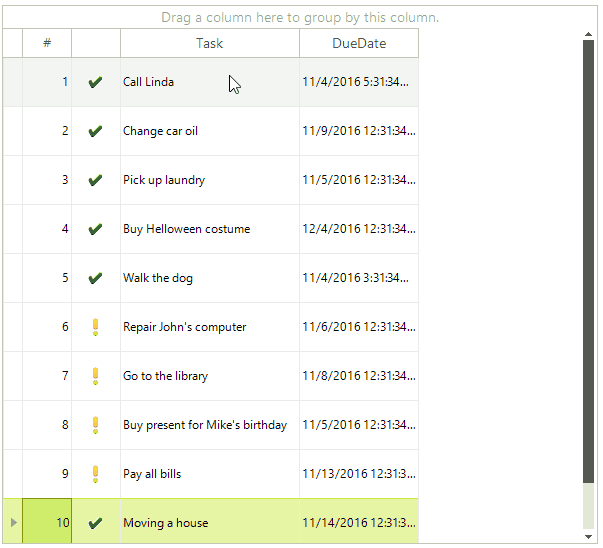Screen dimensions: 603x548
Task: Select the 'Pick up laundry' cell
Action: (210, 180)
